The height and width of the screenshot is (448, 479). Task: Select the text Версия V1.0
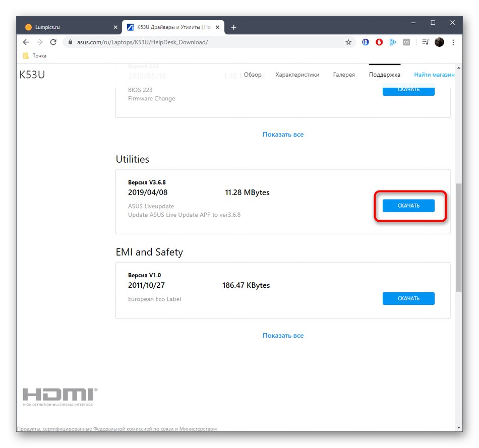[145, 275]
